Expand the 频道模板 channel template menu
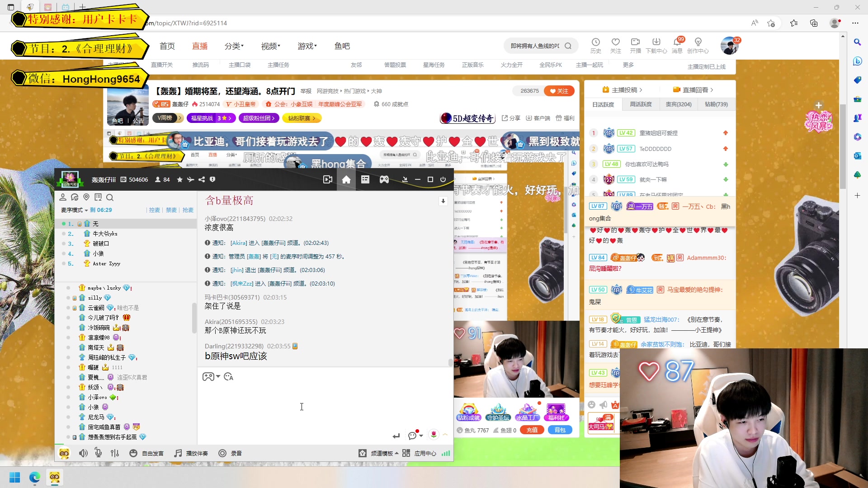The width and height of the screenshot is (868, 488). (378, 453)
